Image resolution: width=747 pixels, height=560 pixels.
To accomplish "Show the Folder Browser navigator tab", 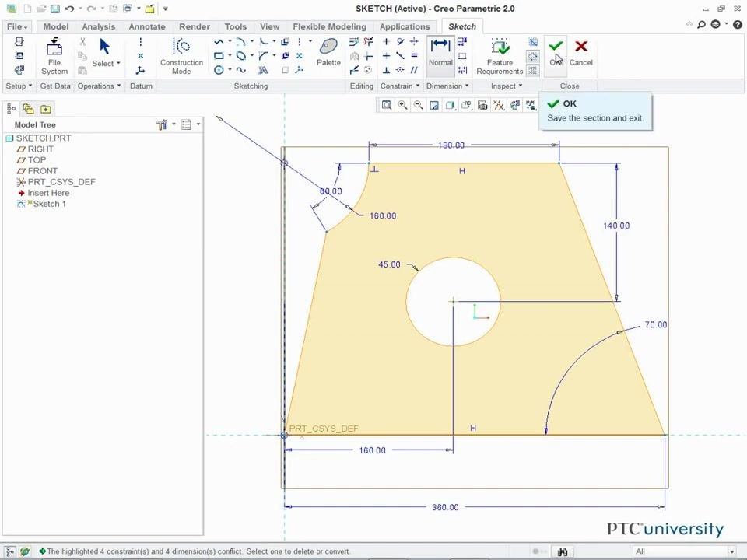I will pos(28,109).
